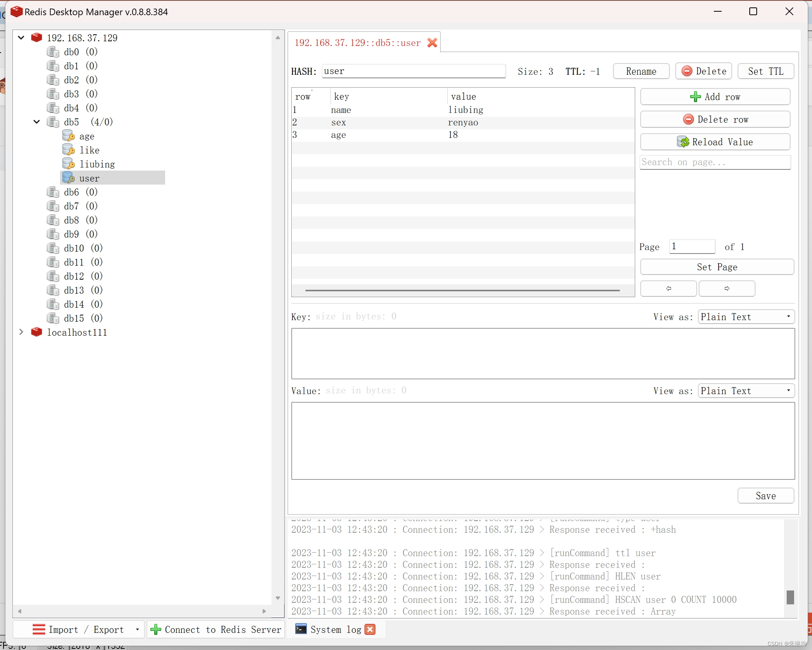The height and width of the screenshot is (650, 812).
Task: Save the edited value
Action: [766, 496]
